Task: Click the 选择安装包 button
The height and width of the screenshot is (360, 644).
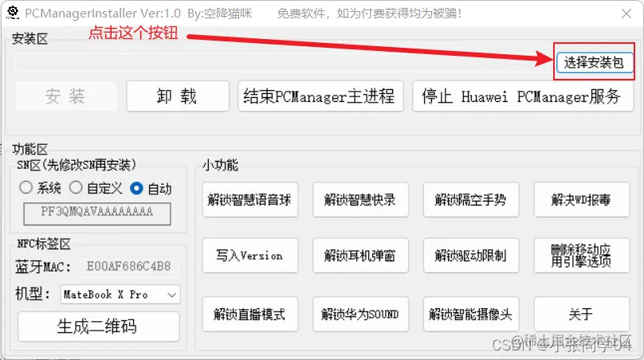Action: 594,62
